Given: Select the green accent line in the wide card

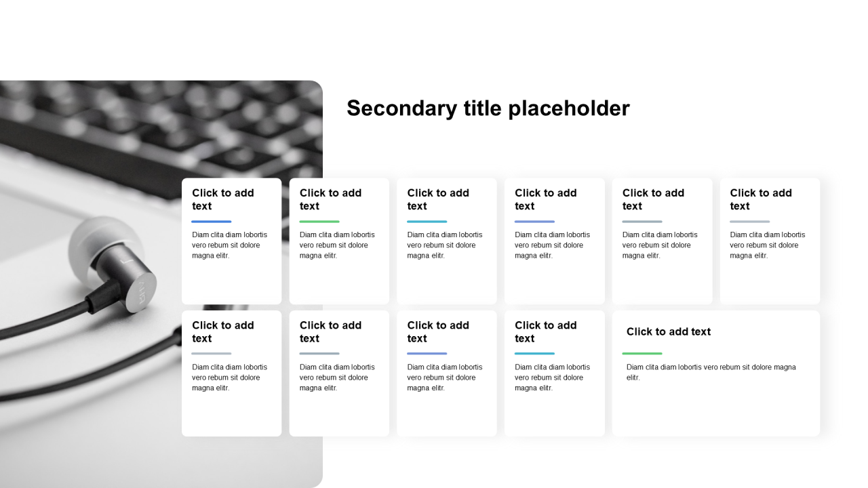Looking at the screenshot, I should tap(642, 353).
